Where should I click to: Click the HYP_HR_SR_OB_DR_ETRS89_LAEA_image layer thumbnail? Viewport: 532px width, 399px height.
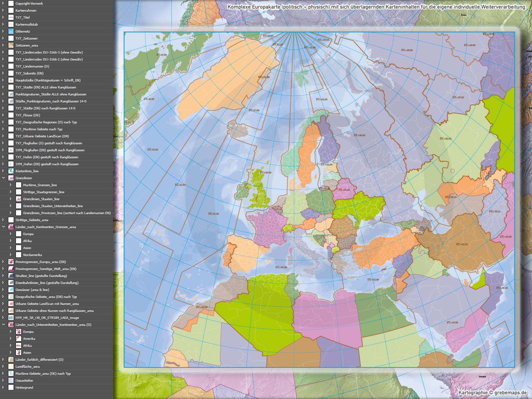click(x=11, y=318)
